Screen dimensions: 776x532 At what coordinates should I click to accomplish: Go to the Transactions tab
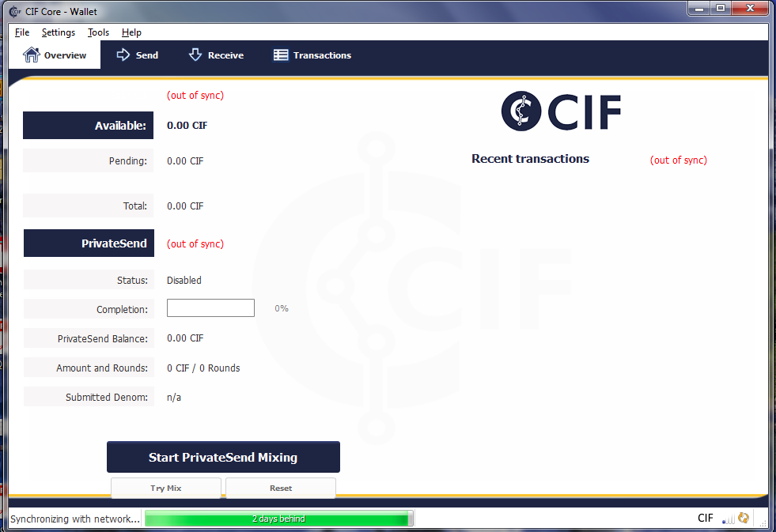tap(312, 55)
